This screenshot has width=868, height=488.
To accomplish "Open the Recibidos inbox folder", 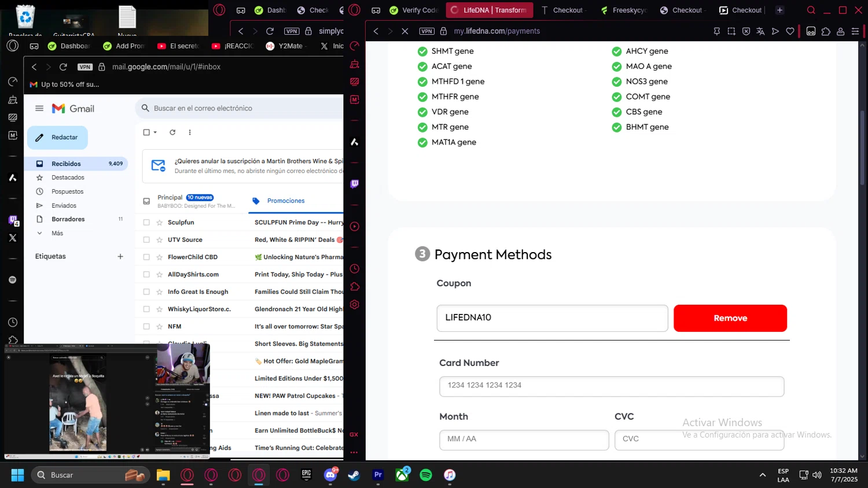I will pos(76,164).
